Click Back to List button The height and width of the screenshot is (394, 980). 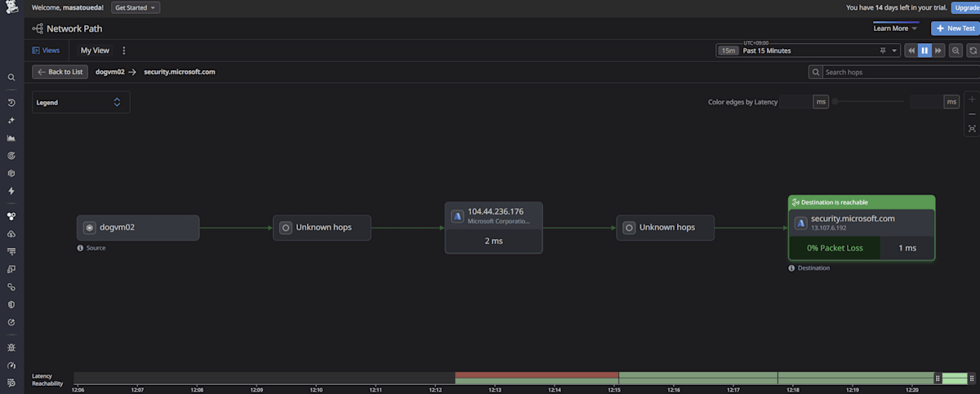(x=60, y=72)
